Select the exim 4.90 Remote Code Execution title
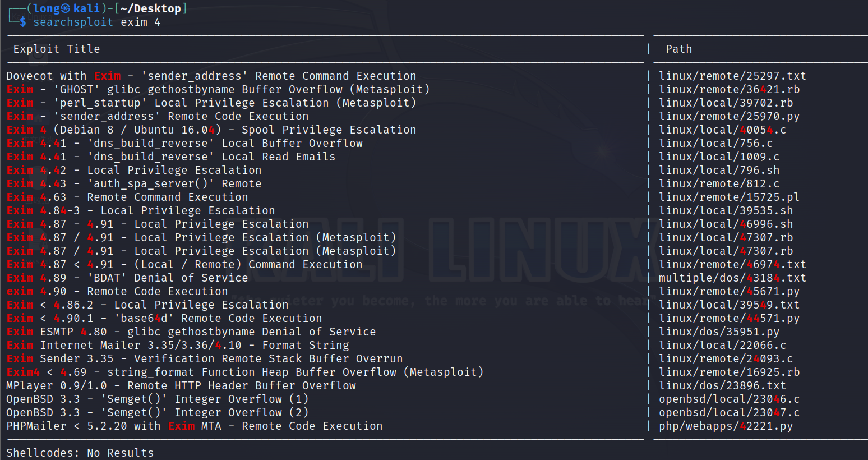868x460 pixels. (x=117, y=291)
